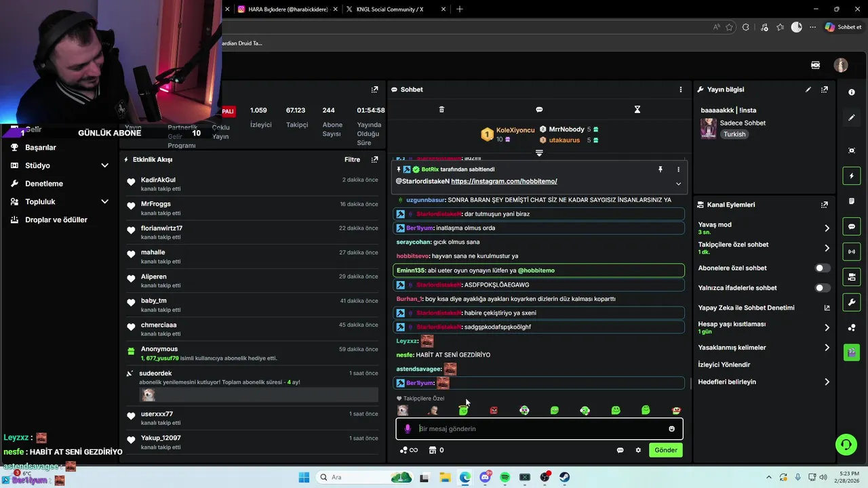
Task: Click KoleXiyoncu in the leaderboard
Action: pyautogui.click(x=515, y=130)
